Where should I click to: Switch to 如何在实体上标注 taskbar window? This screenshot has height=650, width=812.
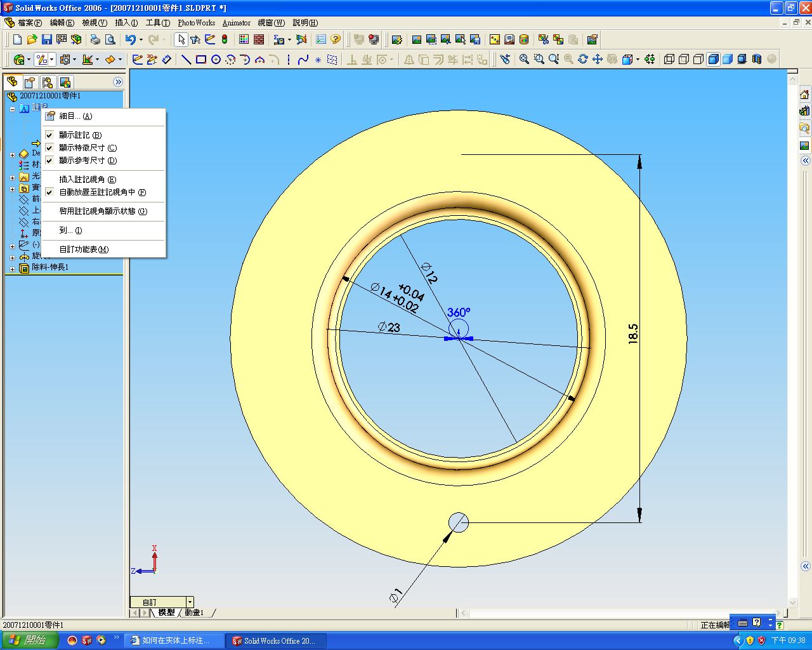point(175,640)
